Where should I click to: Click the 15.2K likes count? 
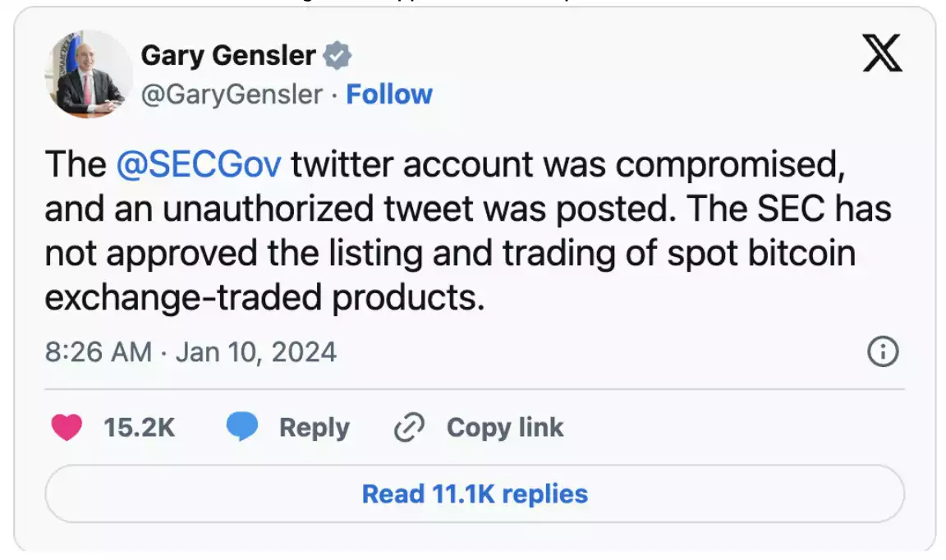click(x=140, y=428)
